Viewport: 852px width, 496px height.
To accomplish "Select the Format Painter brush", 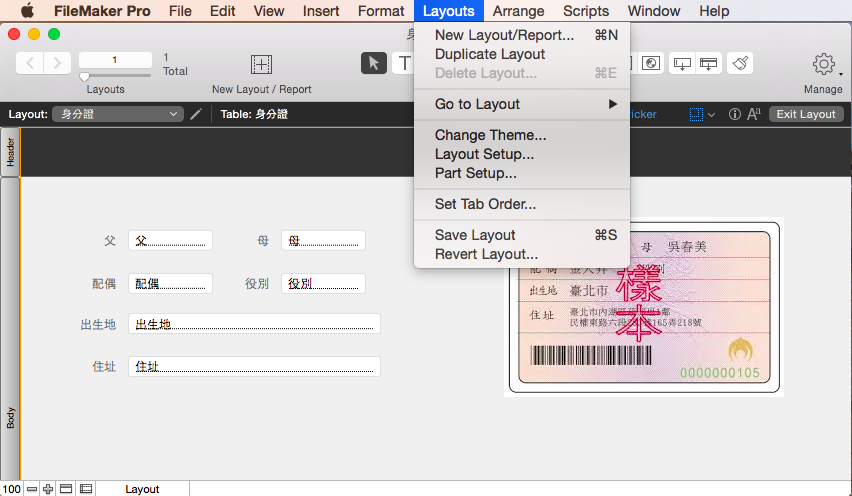I will [740, 63].
